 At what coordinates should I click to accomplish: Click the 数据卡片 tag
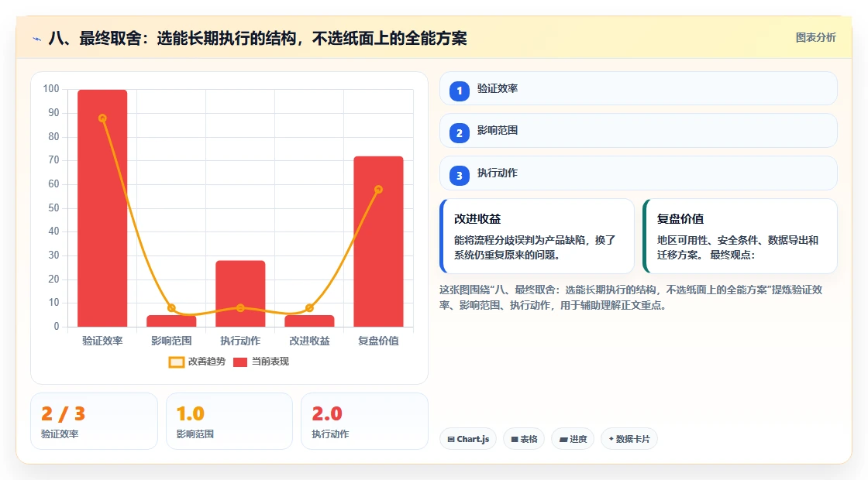click(629, 439)
